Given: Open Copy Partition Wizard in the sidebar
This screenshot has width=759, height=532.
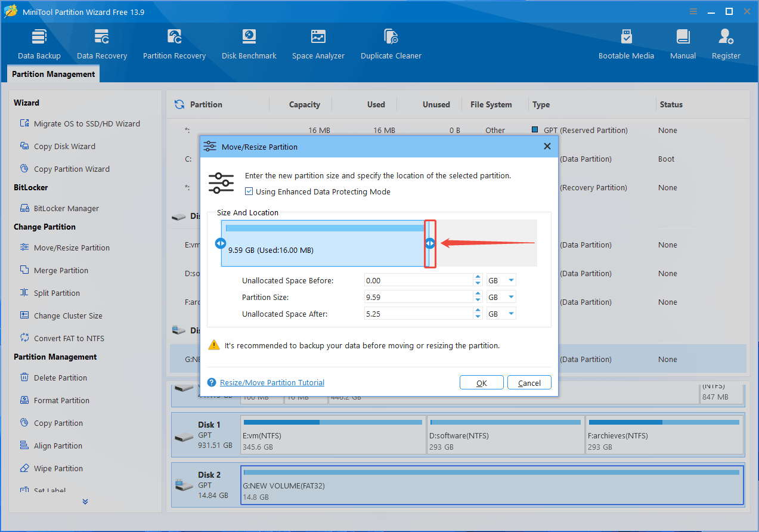Looking at the screenshot, I should (x=64, y=169).
